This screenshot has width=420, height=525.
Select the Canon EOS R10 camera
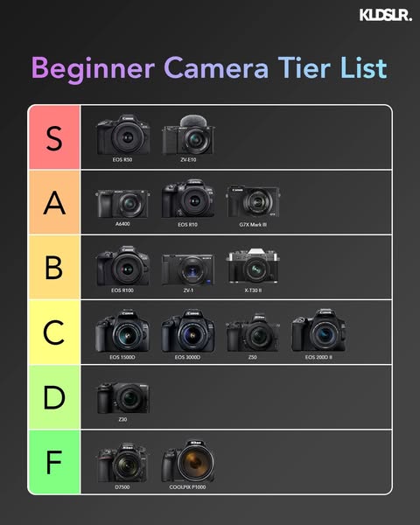(x=188, y=199)
